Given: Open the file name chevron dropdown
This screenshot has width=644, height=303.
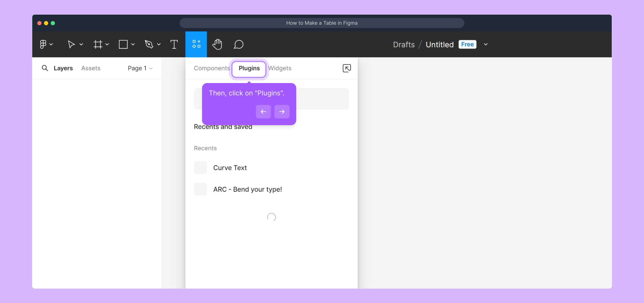Looking at the screenshot, I should (486, 44).
